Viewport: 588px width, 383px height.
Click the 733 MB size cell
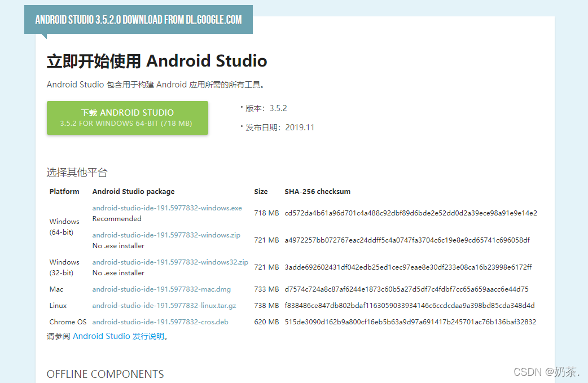(266, 289)
